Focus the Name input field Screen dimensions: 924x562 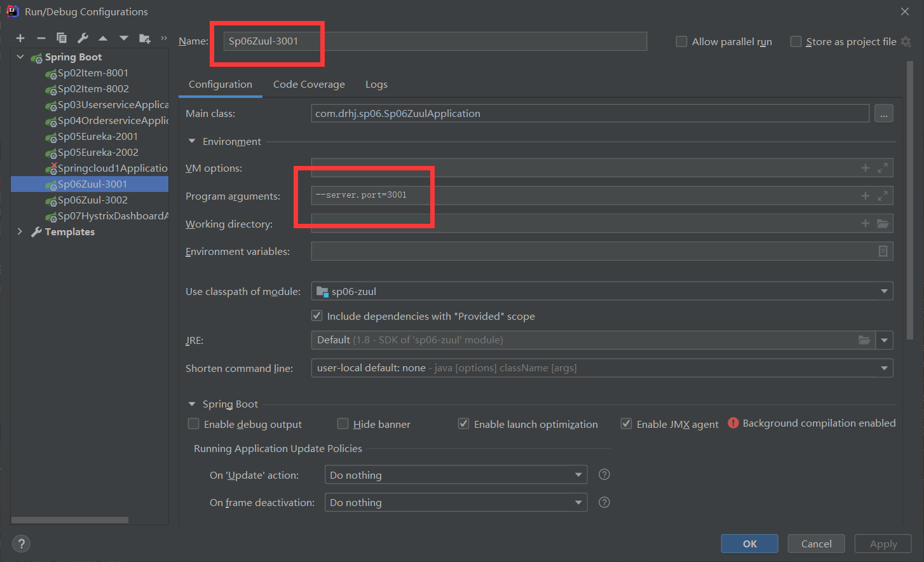[x=435, y=41]
